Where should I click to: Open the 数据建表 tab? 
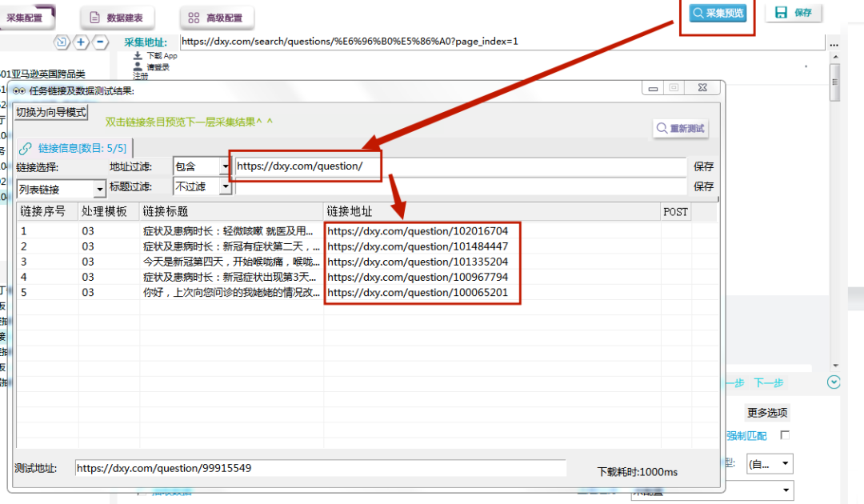click(118, 18)
